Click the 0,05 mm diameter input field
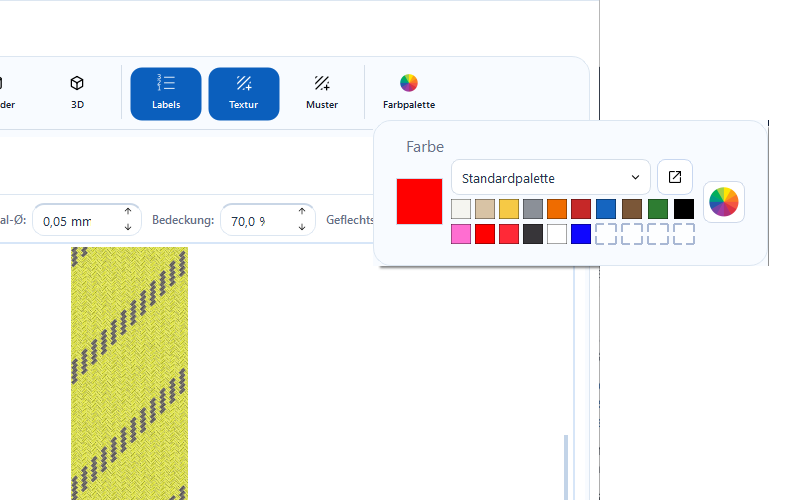This screenshot has height=500, width=790. pos(87,220)
